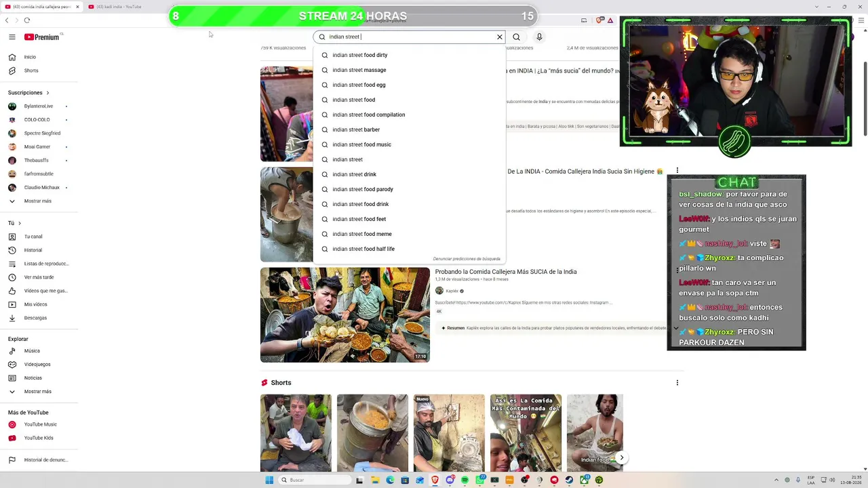Image resolution: width=868 pixels, height=488 pixels.
Task: Go back with the browser back arrow
Action: pos(7,20)
